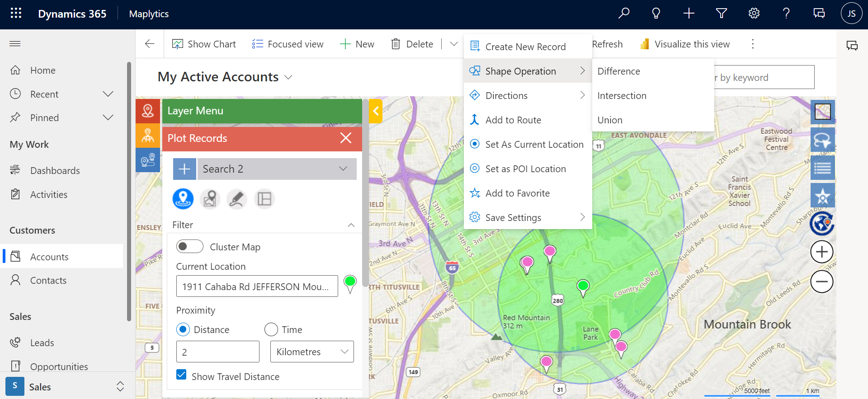868x399 pixels.
Task: Close the Plot Records panel
Action: 345,138
